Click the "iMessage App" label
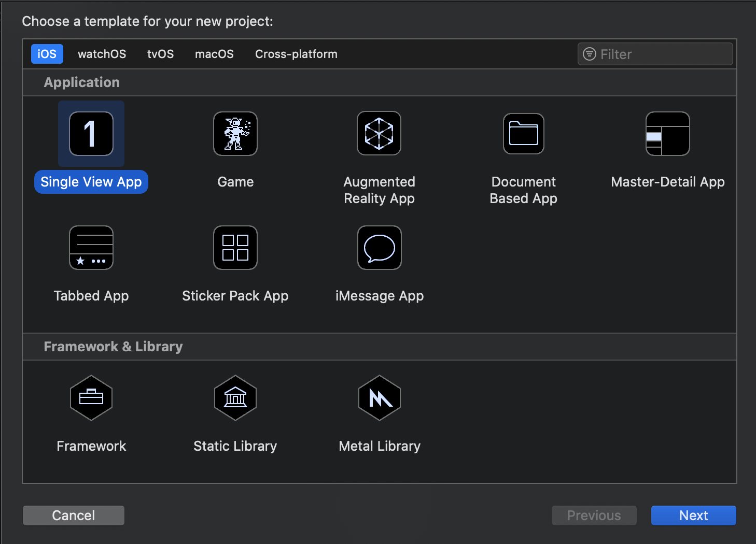The image size is (756, 544). 380,296
